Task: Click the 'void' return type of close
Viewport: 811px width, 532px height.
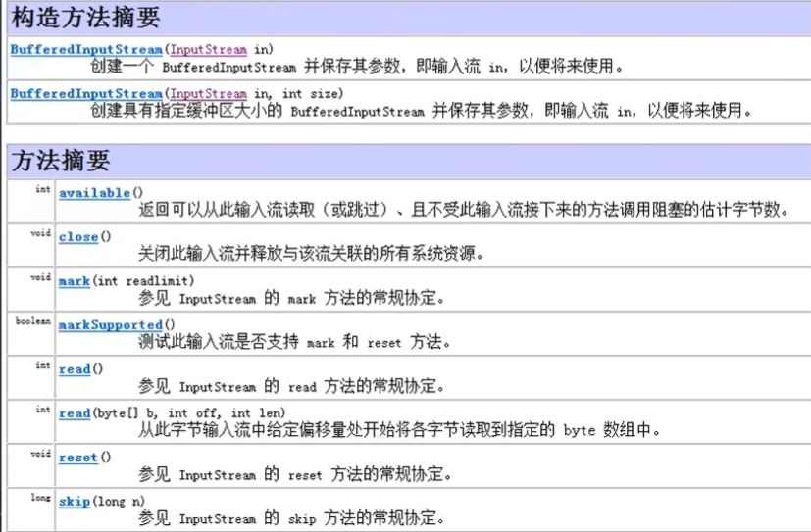Action: point(40,233)
